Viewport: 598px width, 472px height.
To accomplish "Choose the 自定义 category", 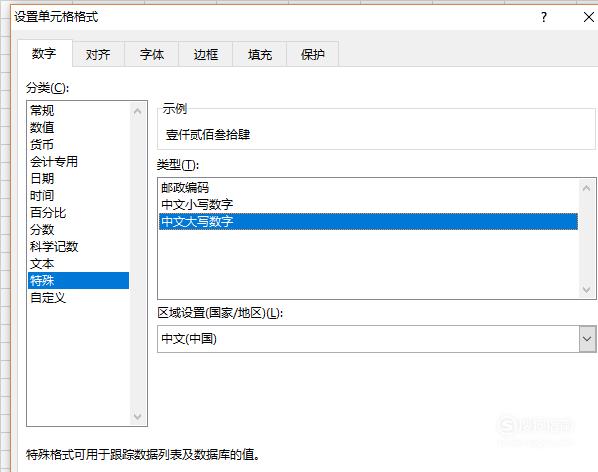I will tap(79, 298).
